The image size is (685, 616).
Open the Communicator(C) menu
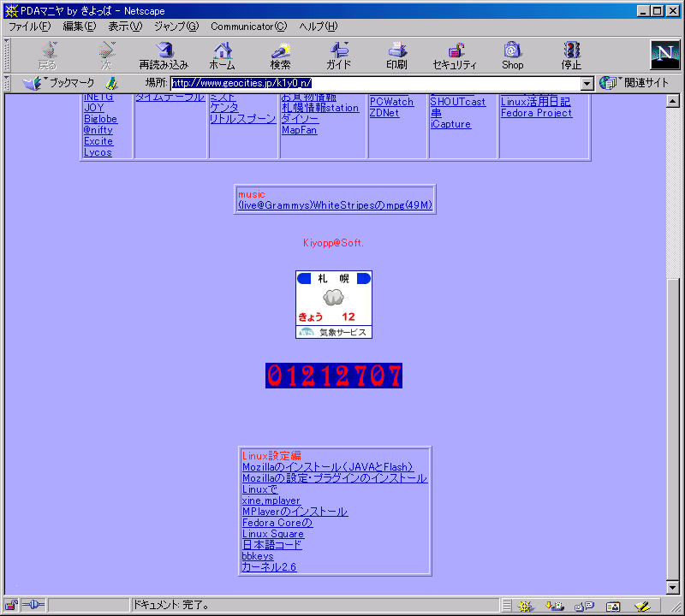[x=249, y=27]
